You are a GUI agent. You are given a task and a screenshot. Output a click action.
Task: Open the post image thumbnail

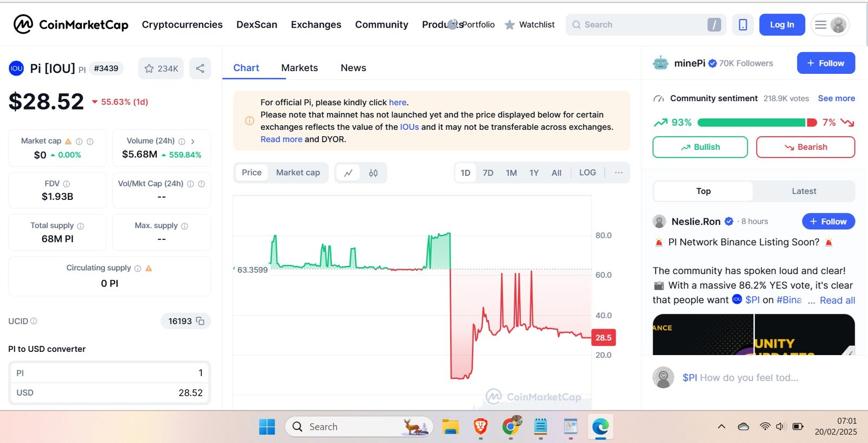pyautogui.click(x=754, y=334)
